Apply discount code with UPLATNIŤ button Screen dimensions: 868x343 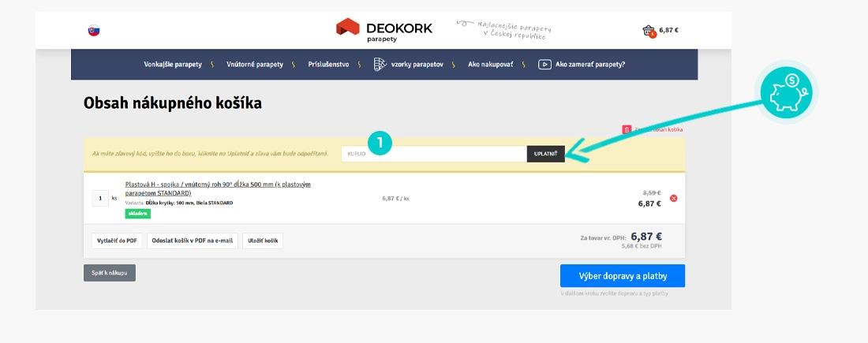coord(546,154)
